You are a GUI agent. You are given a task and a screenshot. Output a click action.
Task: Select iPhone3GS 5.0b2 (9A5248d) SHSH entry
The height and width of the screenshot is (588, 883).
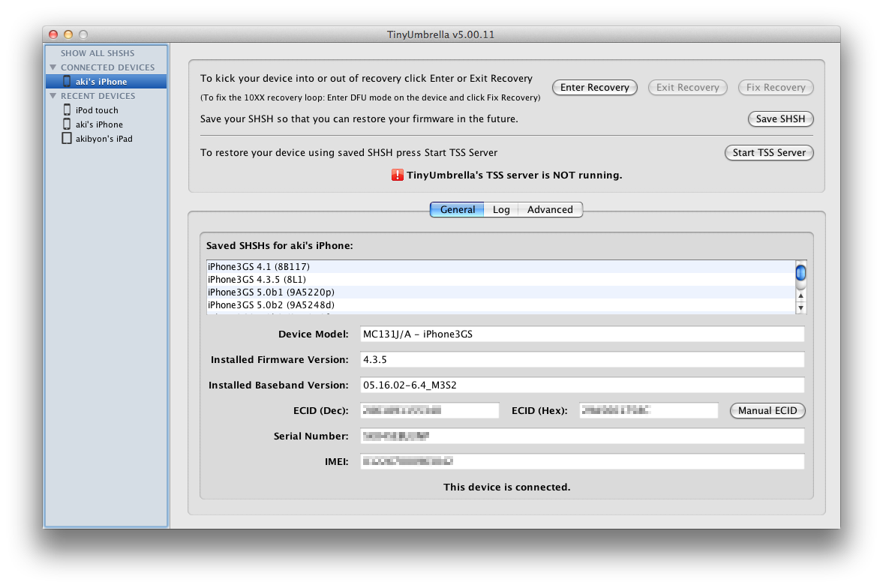[x=500, y=304]
